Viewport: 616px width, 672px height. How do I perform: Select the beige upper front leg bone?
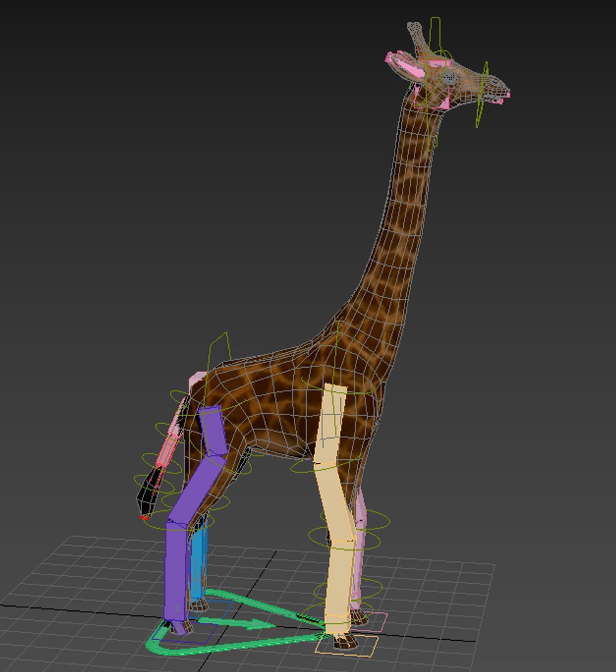(330, 423)
